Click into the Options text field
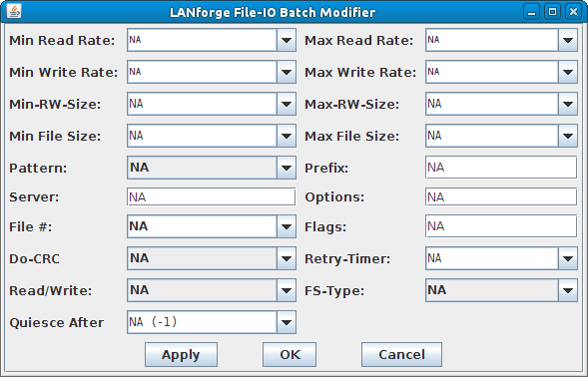 point(501,197)
